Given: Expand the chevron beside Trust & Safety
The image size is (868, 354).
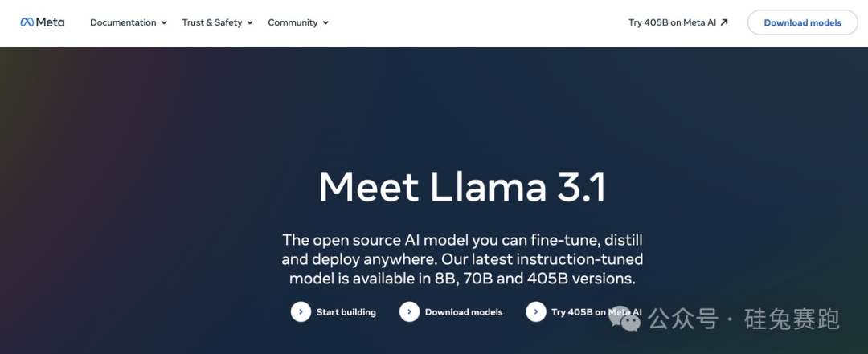Looking at the screenshot, I should click(250, 23).
